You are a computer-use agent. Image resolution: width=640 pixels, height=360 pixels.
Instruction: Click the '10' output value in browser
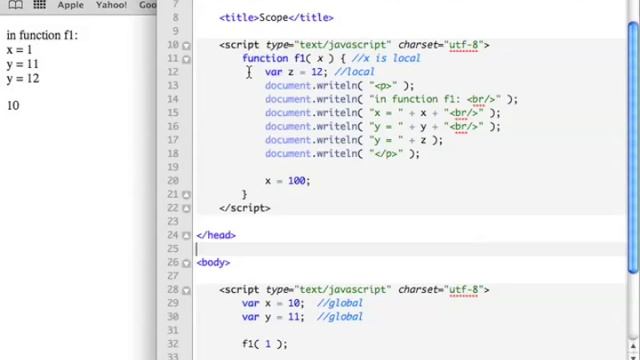click(13, 106)
